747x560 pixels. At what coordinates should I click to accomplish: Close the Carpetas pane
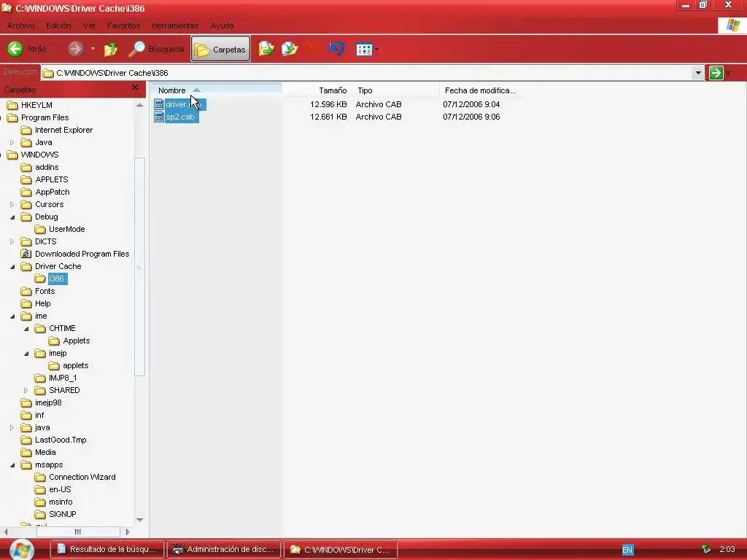point(135,87)
